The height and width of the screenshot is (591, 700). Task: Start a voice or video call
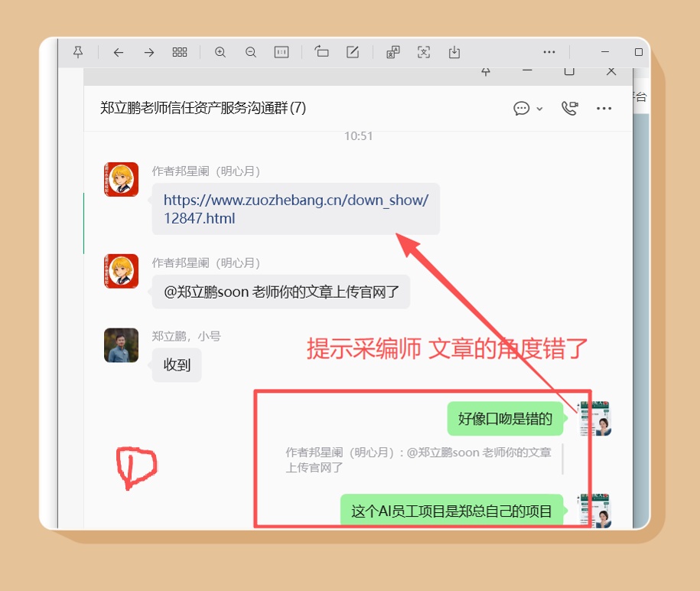pos(569,108)
